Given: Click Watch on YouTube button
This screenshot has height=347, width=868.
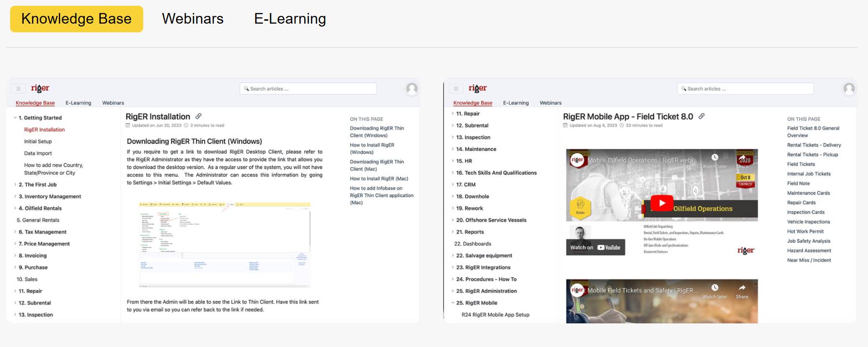Looking at the screenshot, I should coord(595,247).
